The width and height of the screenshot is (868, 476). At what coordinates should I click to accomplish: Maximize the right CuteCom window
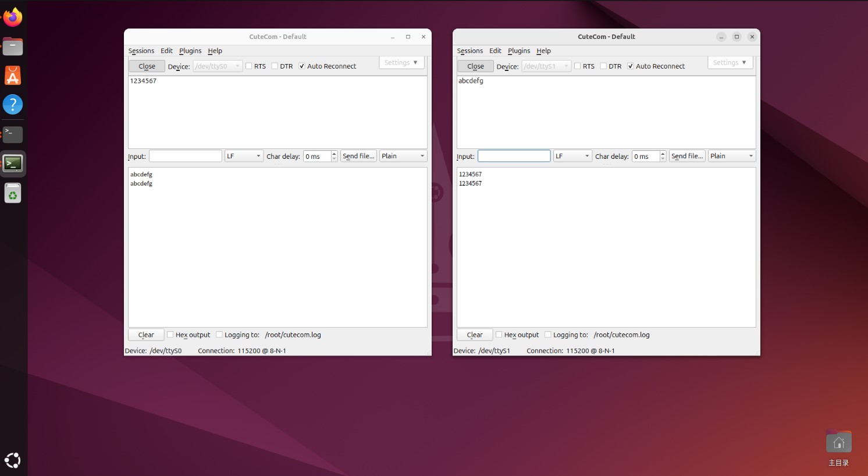(737, 37)
